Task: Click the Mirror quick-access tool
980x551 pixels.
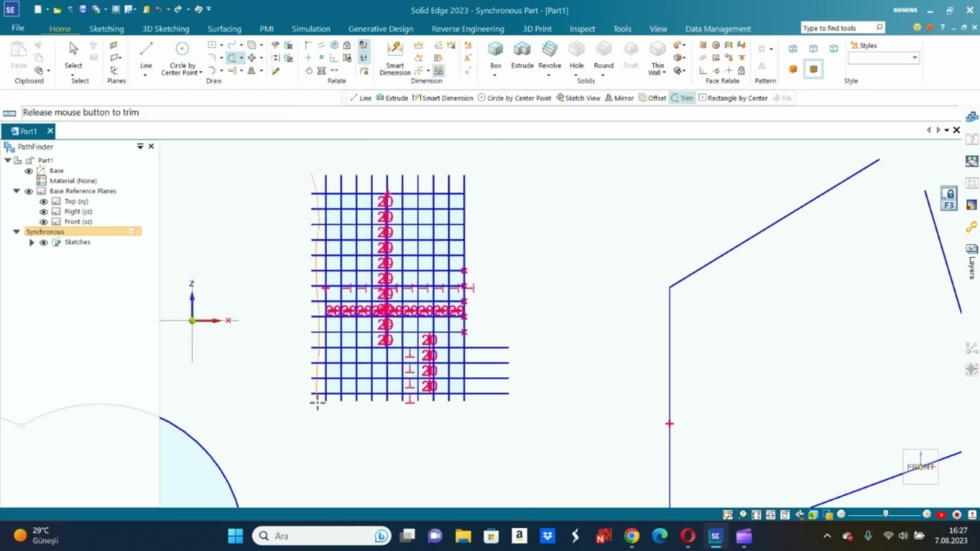Action: click(619, 98)
